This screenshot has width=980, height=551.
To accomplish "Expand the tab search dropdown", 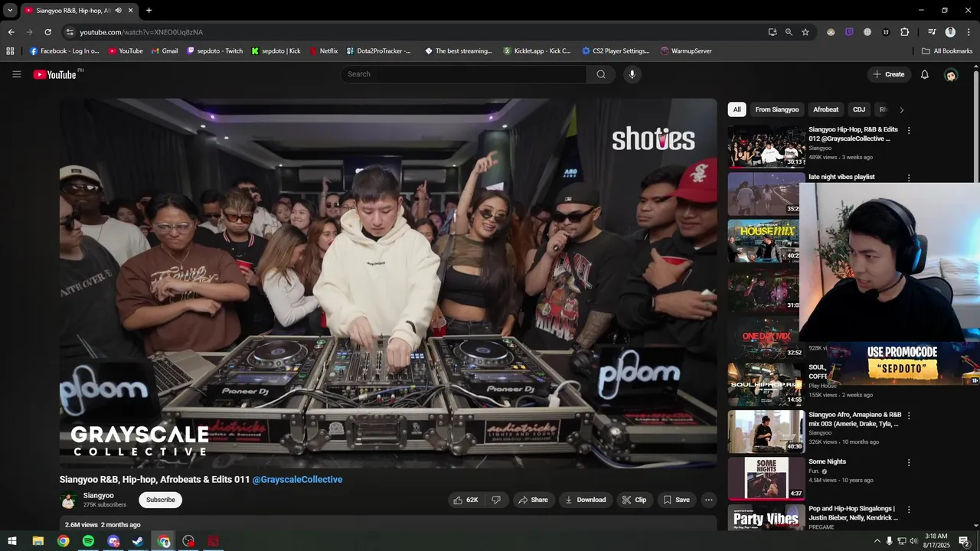I will click(x=10, y=11).
